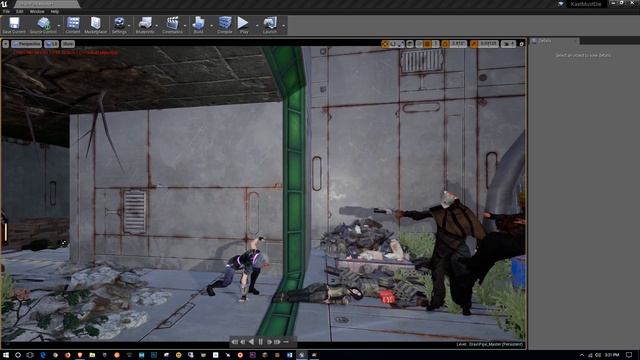Screen dimensions: 640x360
Task: Click the Level DrainPipe_Master status text
Action: pyautogui.click(x=489, y=344)
